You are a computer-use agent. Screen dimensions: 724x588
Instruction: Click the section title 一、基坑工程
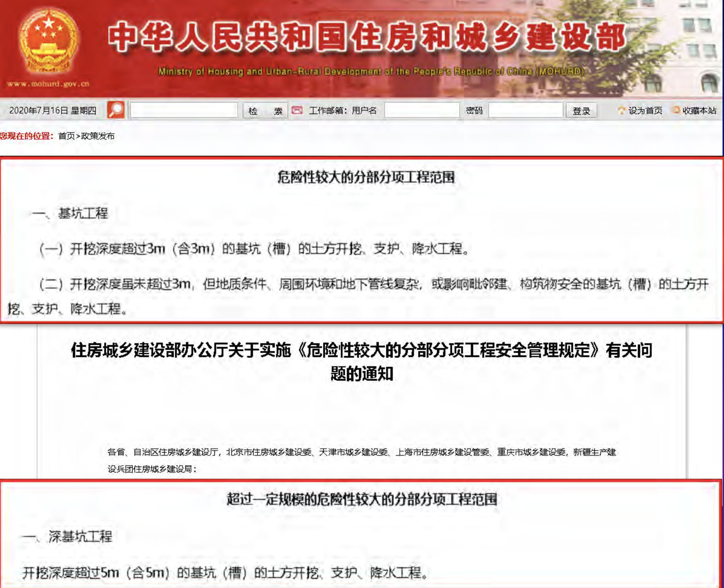pos(70,213)
